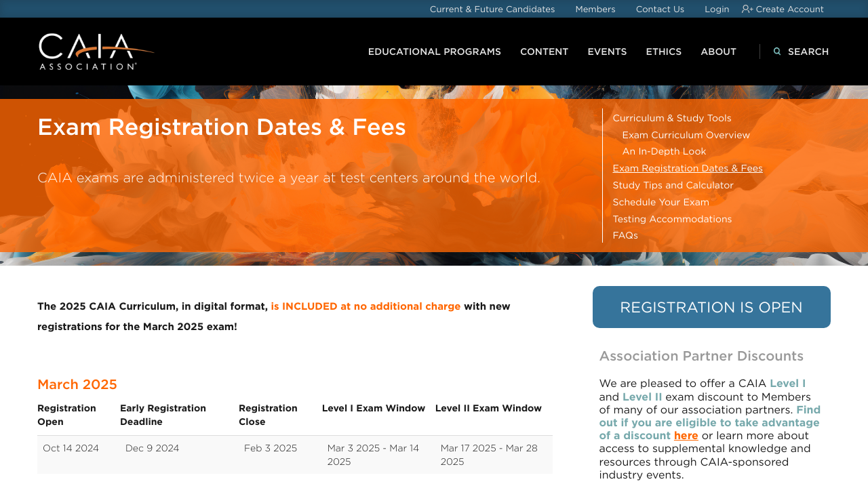This screenshot has height=488, width=868.
Task: Click 'Find out if you are eligible' link
Action: (x=709, y=422)
